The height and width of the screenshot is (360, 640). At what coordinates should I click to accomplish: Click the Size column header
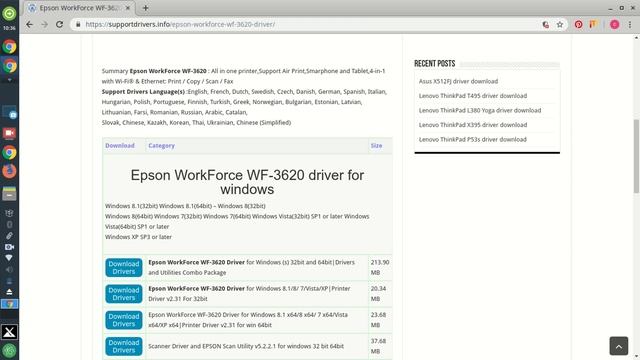376,146
